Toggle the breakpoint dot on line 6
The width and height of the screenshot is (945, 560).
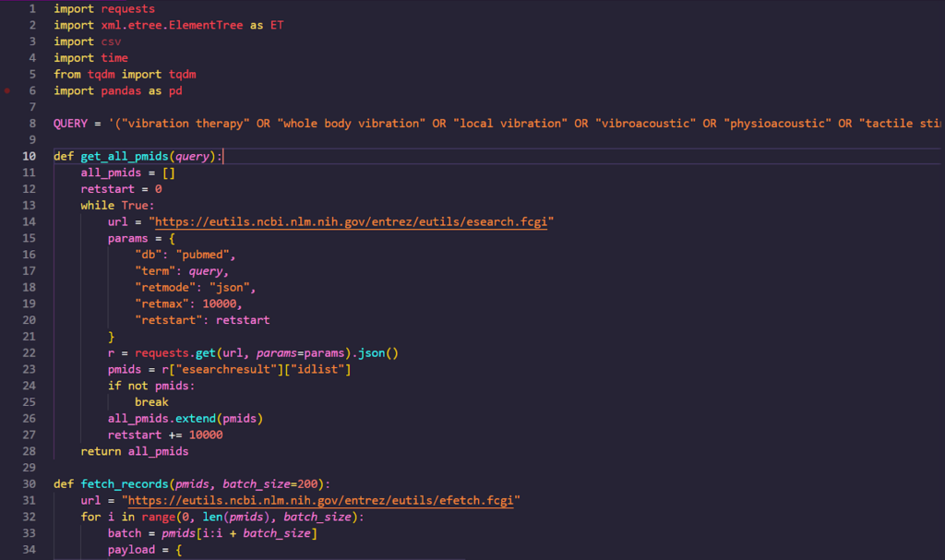(7, 91)
